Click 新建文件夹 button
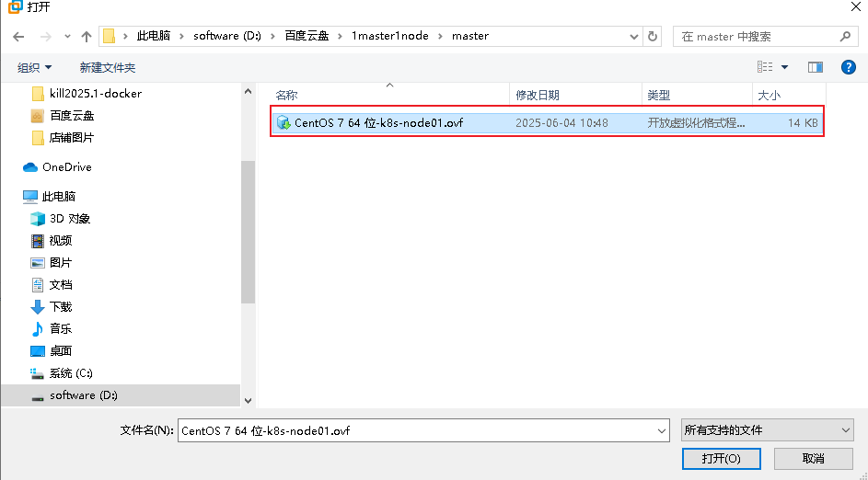868x480 pixels. 108,67
